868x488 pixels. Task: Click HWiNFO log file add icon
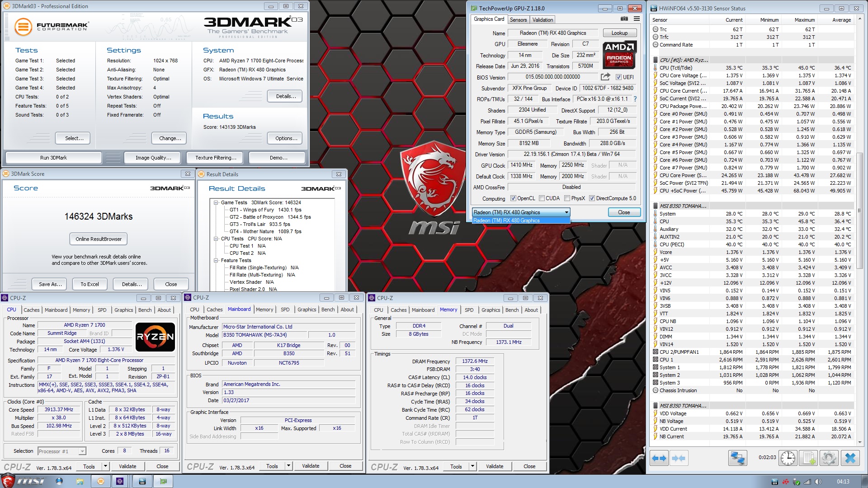[x=808, y=458]
